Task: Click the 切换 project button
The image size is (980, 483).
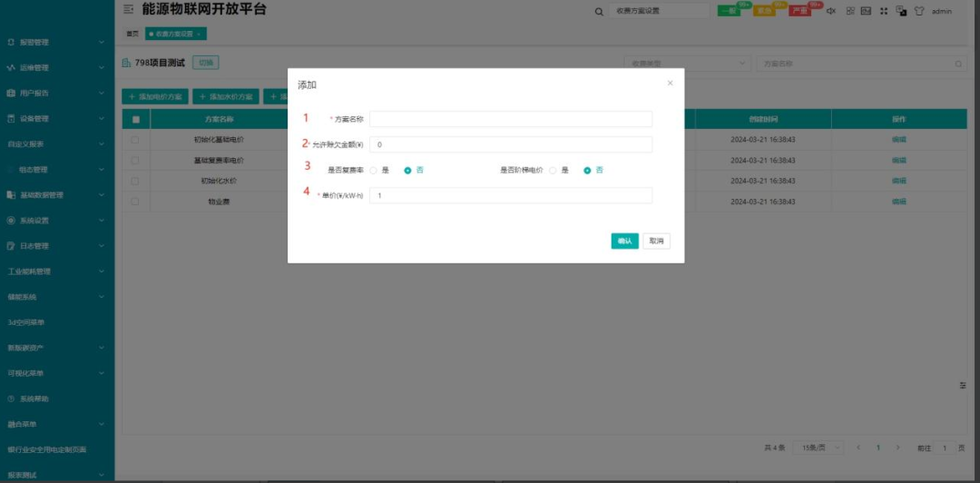Action: coord(206,63)
